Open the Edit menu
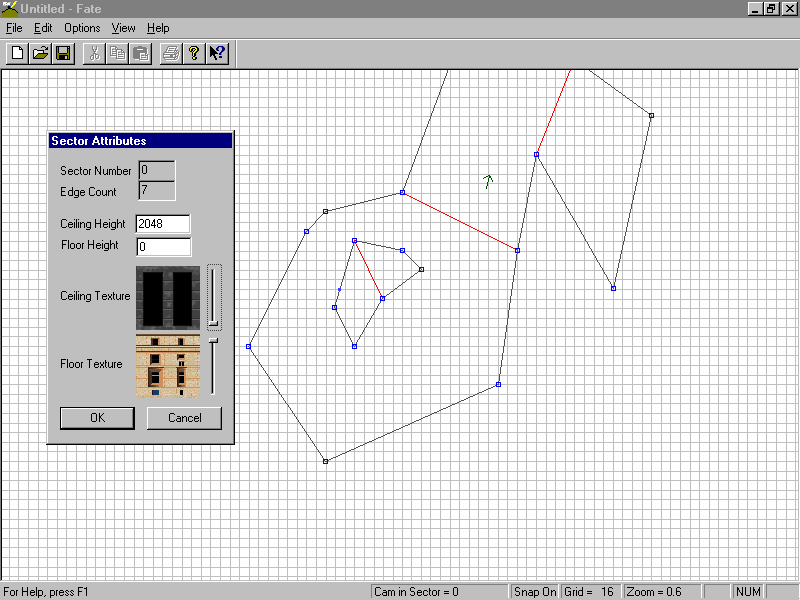800x600 pixels. [x=43, y=28]
